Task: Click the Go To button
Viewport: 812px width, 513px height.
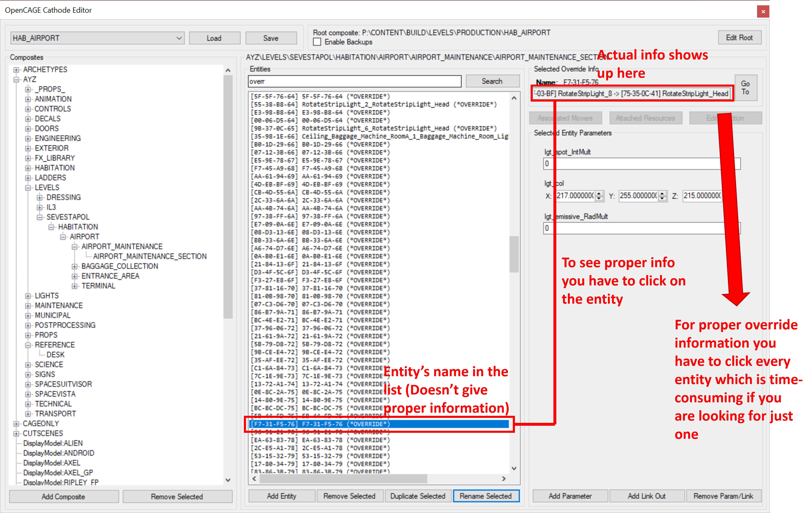Action: pos(746,88)
